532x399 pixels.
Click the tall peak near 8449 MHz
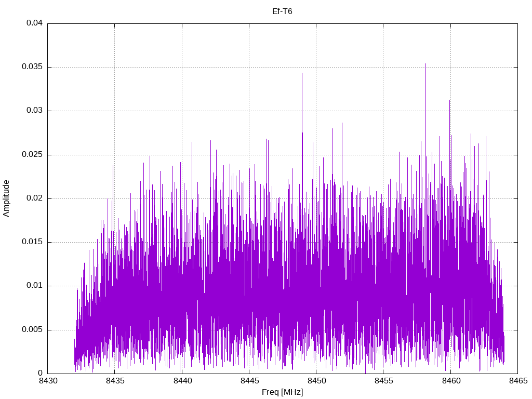[x=302, y=75]
